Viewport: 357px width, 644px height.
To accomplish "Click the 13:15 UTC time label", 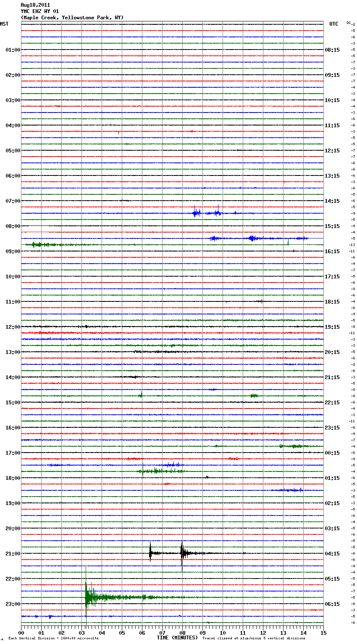I will 332,176.
